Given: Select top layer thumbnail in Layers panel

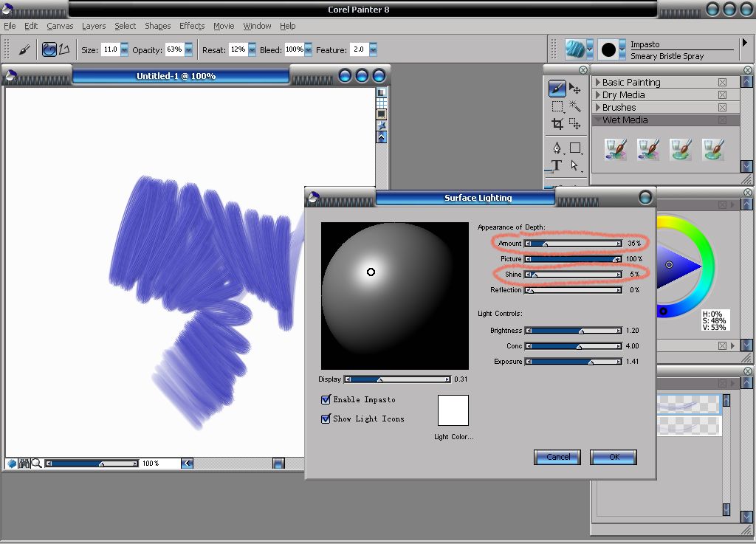Looking at the screenshot, I should (689, 403).
